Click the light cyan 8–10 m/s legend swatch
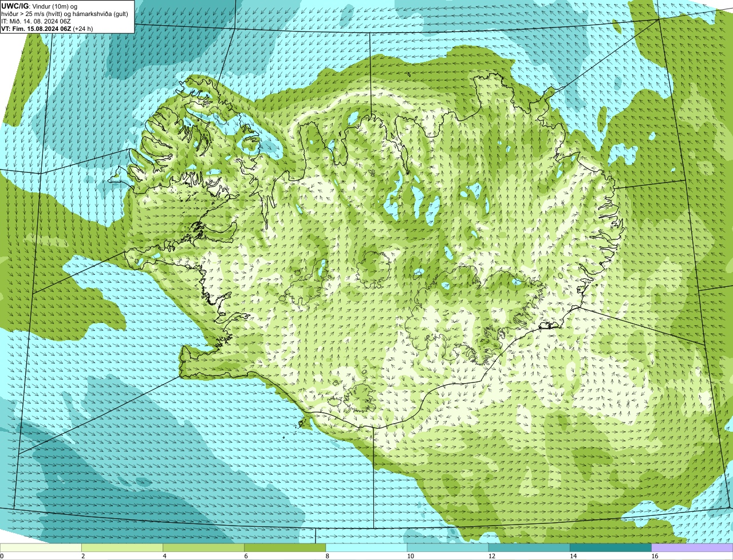 click(366, 548)
